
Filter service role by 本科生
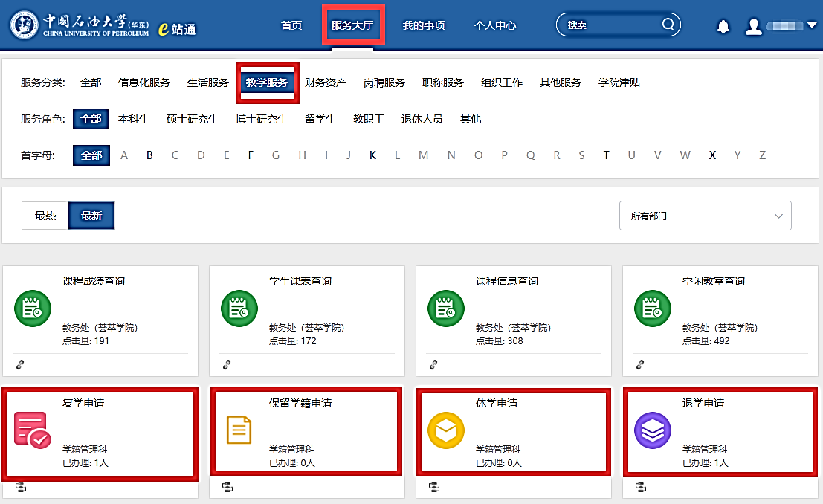[134, 119]
